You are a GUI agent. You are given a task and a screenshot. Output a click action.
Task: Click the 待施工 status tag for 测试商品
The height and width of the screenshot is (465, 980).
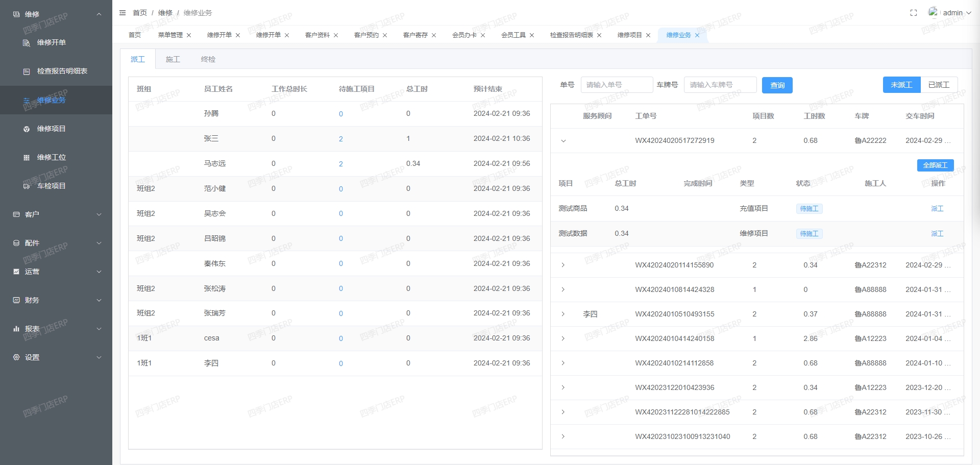[x=809, y=209]
